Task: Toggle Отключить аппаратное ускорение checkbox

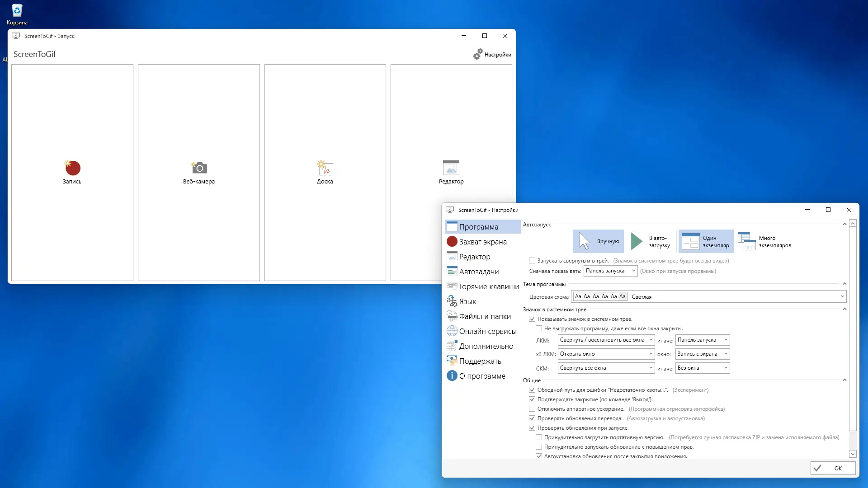Action: 532,409
